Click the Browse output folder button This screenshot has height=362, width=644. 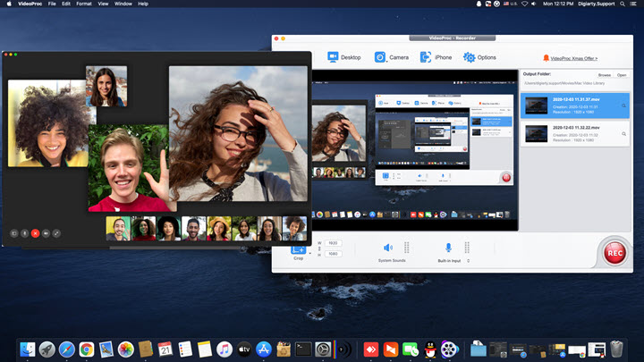605,75
